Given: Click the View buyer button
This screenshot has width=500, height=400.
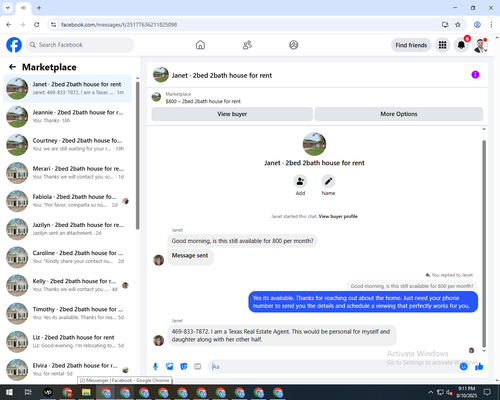Looking at the screenshot, I should [x=232, y=114].
